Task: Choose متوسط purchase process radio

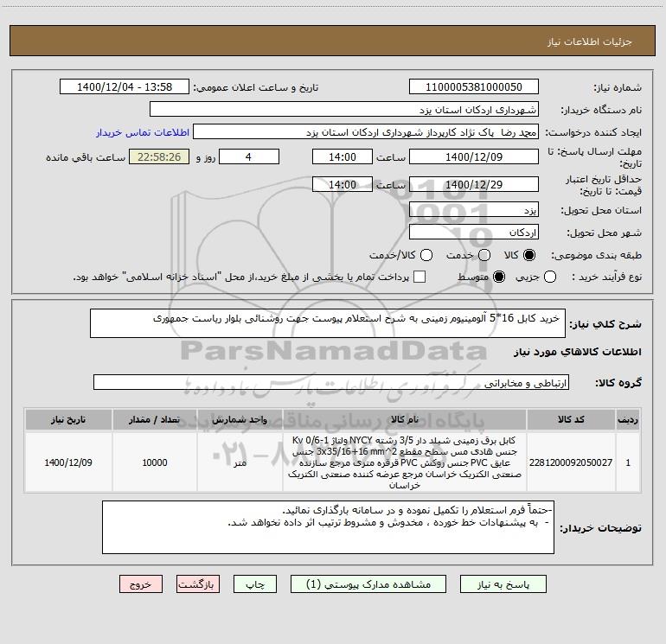Action: point(499,277)
